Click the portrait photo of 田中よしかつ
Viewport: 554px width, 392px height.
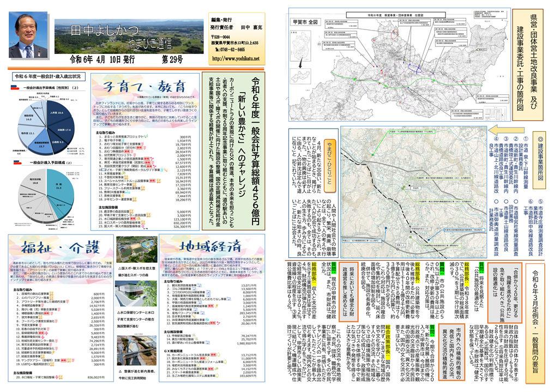[x=28, y=35]
